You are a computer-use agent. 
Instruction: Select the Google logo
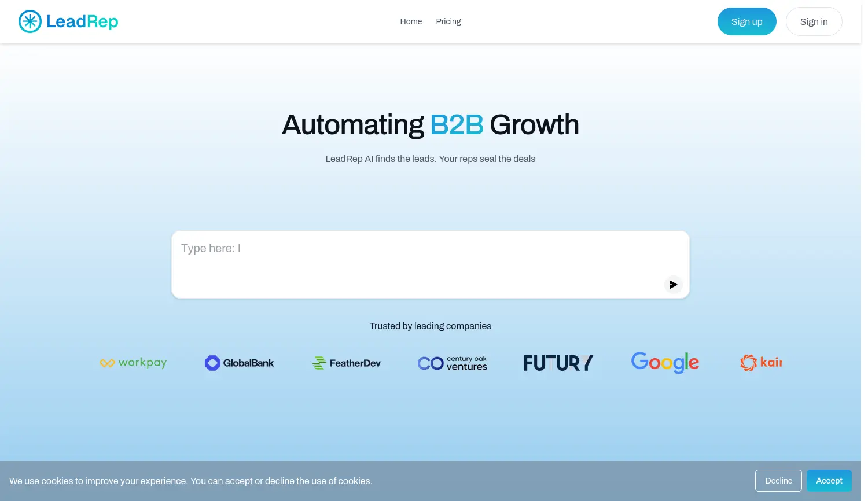tap(665, 363)
